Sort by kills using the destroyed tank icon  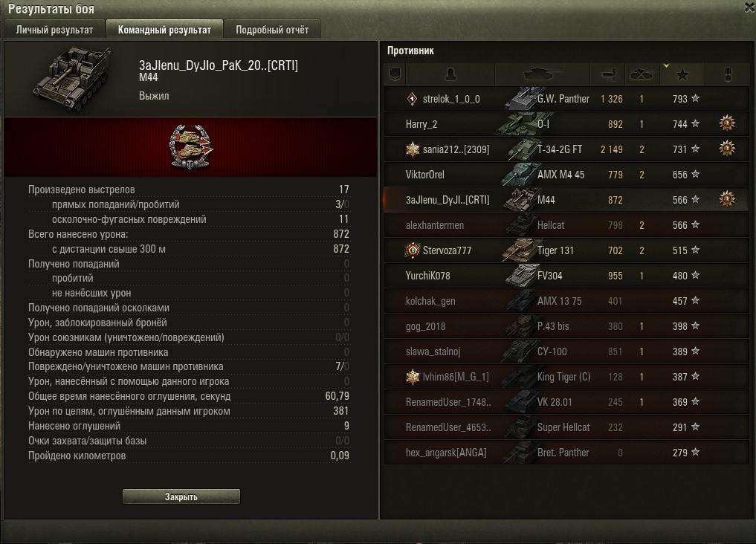(642, 74)
